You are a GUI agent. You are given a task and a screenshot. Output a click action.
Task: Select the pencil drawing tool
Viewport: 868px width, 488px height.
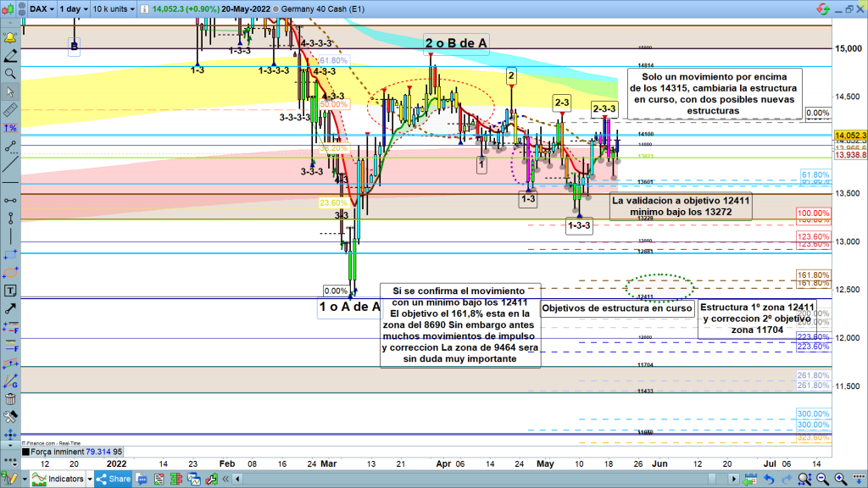click(x=11, y=56)
